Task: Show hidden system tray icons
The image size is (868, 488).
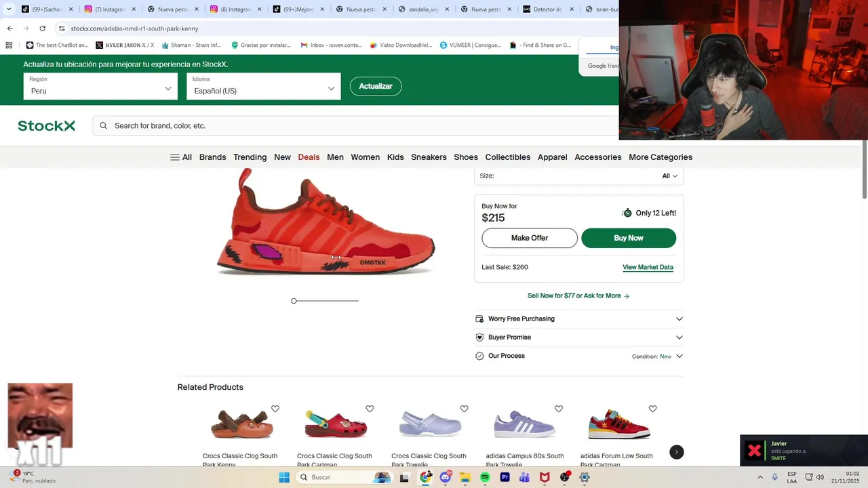Action: [x=760, y=477]
